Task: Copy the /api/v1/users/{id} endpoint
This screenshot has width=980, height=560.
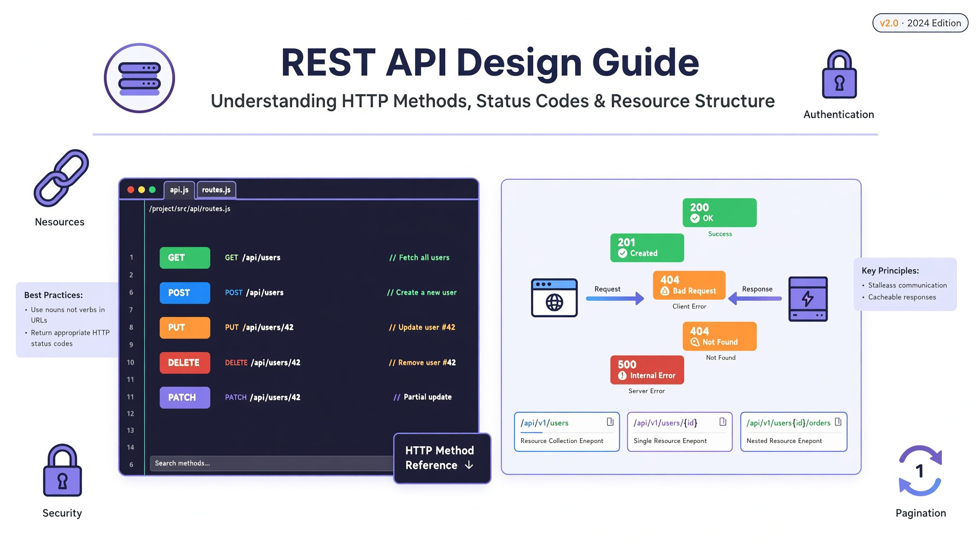Action: point(722,422)
